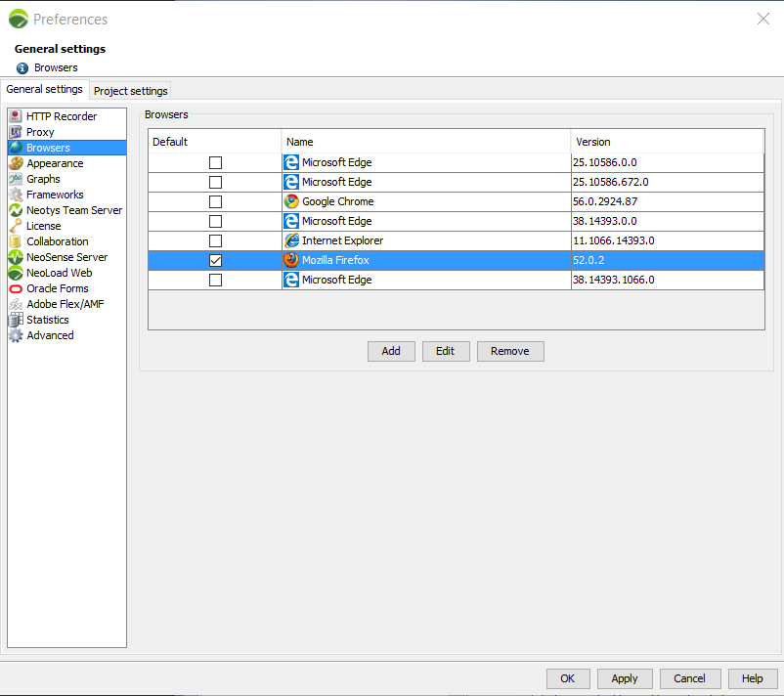Open Oracle Forms icon in sidebar

(16, 288)
